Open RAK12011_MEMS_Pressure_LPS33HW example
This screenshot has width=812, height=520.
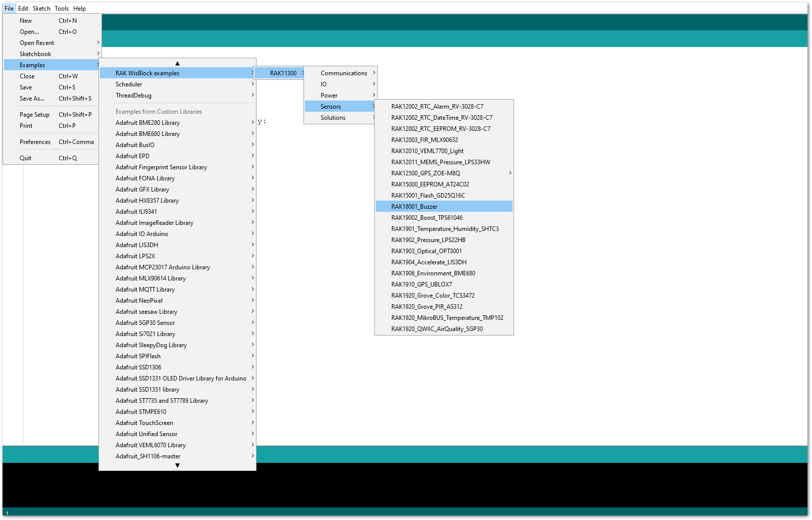pos(444,162)
